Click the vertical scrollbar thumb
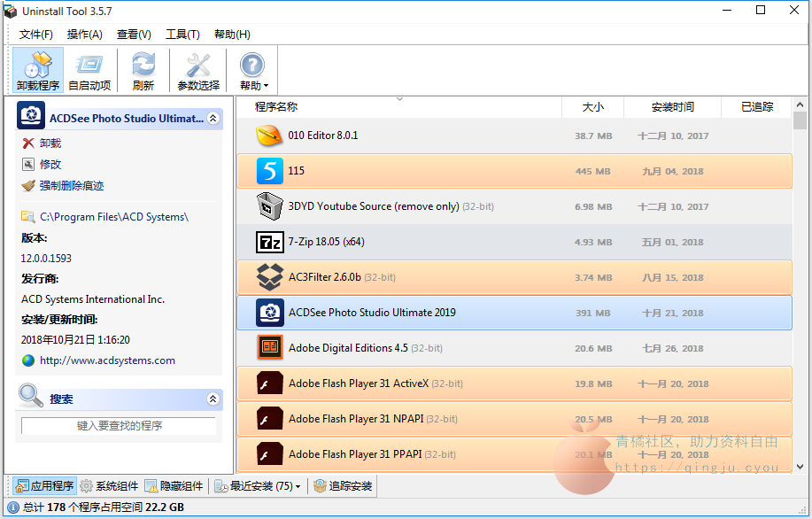Screen dimensions: 812x519 click(800, 120)
